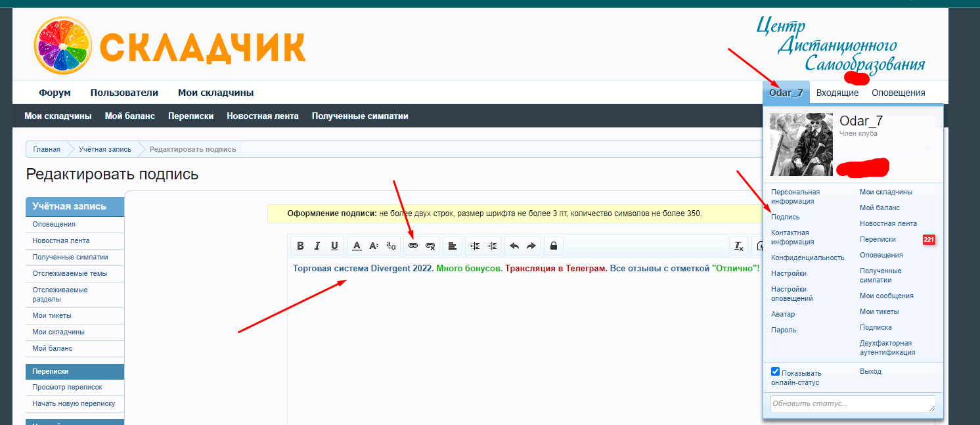Click Персональная информация in dropdown
980x425 pixels.
795,196
